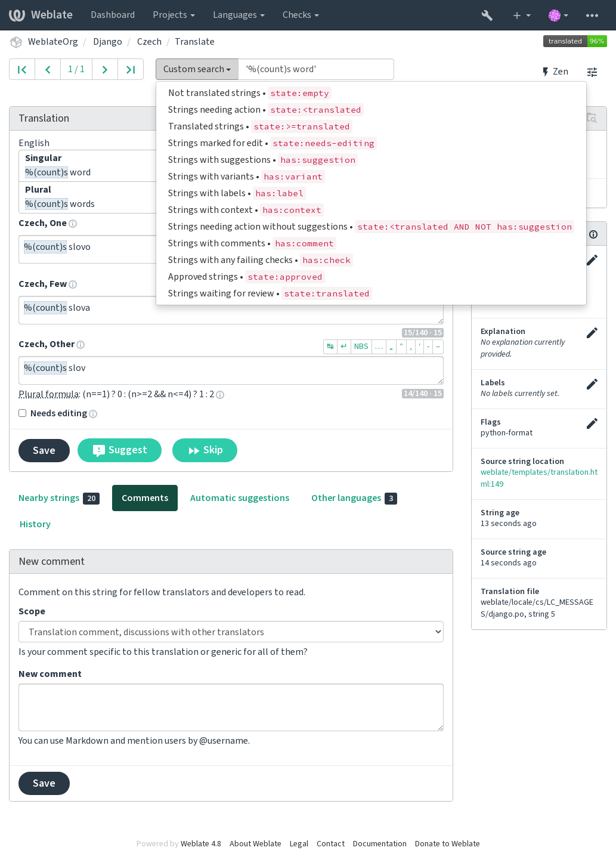Open the comment Scope dropdown

pos(231,632)
